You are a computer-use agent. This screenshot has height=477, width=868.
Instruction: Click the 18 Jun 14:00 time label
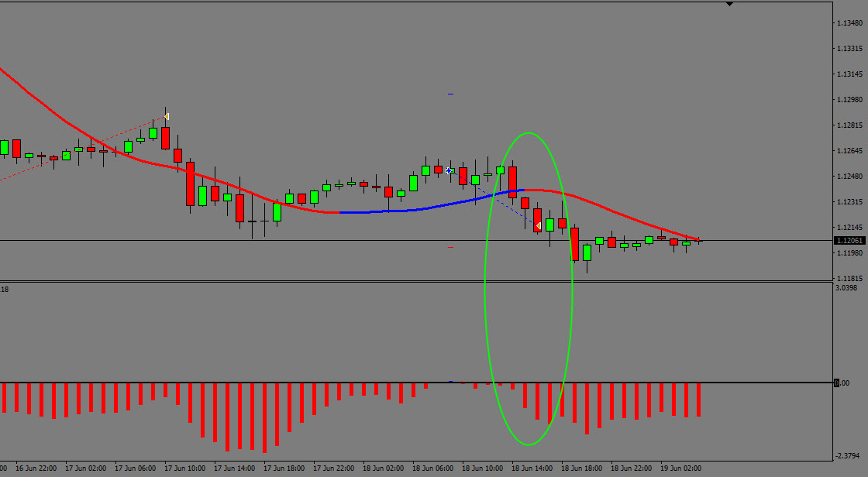click(533, 468)
